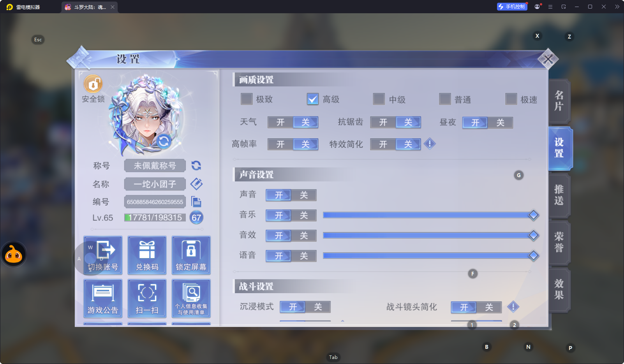Click the info icon beside 特效简化
This screenshot has height=364, width=624.
430,144
